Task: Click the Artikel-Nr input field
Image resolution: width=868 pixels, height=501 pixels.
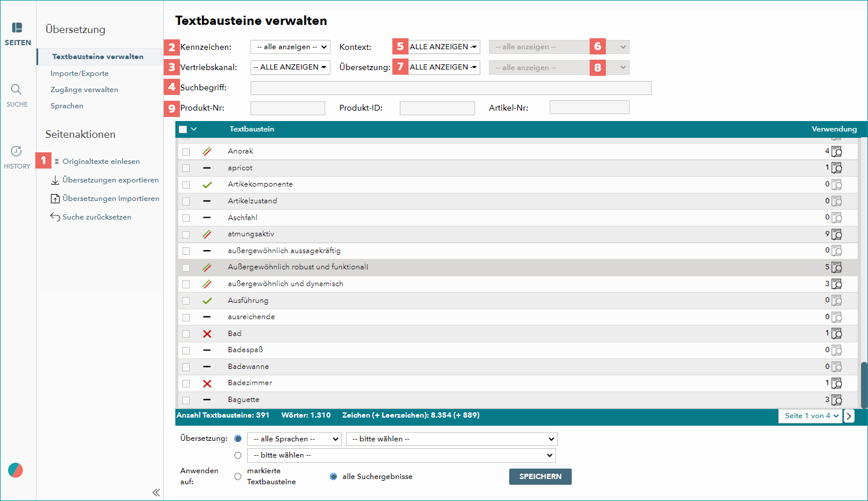Action: click(589, 107)
